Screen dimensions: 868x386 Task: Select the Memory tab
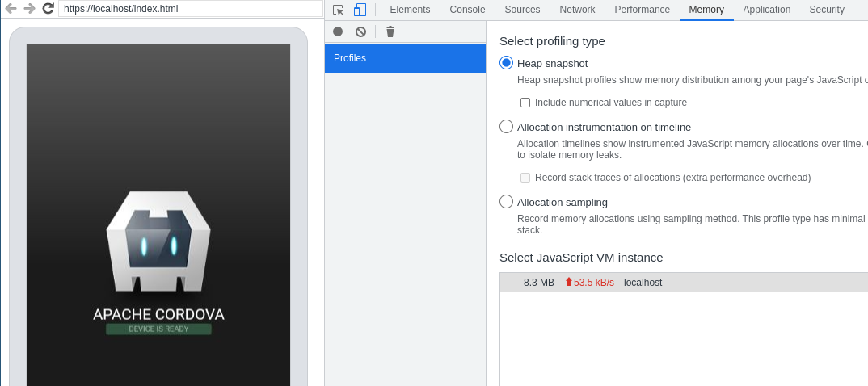tap(706, 10)
